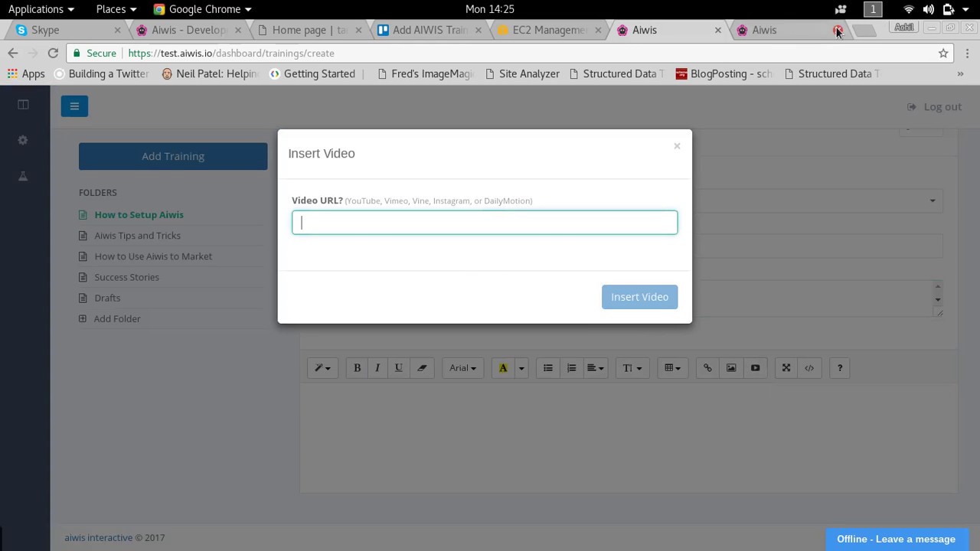Click the Apps bookmarks shortcut
980x551 pixels.
[x=26, y=73]
